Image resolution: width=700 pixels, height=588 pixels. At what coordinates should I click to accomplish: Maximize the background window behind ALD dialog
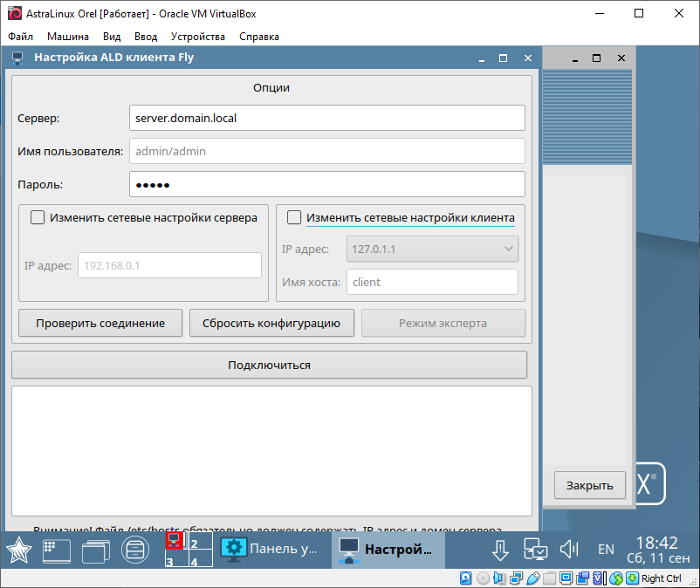[596, 58]
